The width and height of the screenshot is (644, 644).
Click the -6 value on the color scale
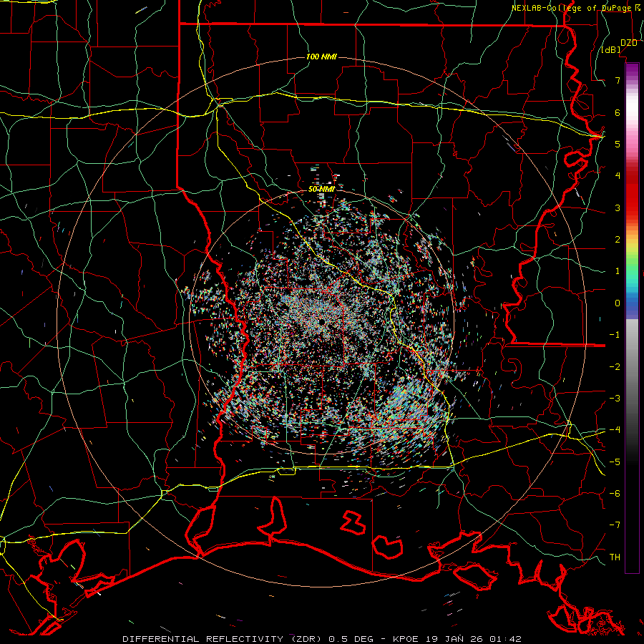[615, 494]
